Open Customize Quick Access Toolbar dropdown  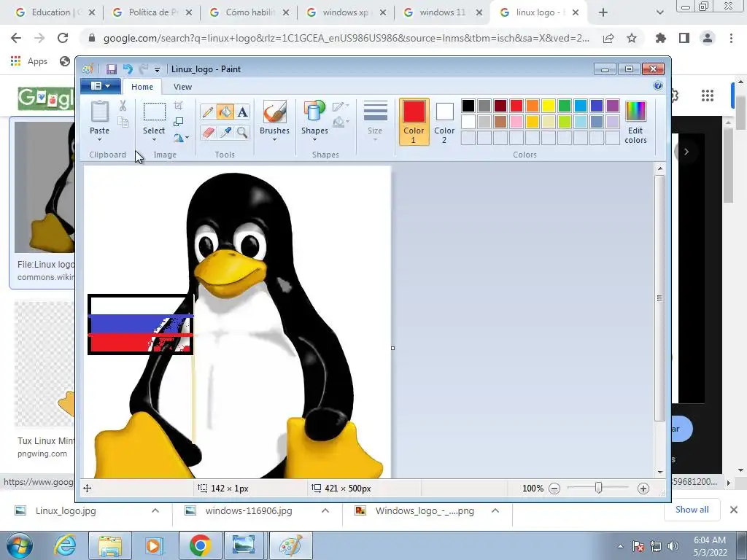pos(158,69)
